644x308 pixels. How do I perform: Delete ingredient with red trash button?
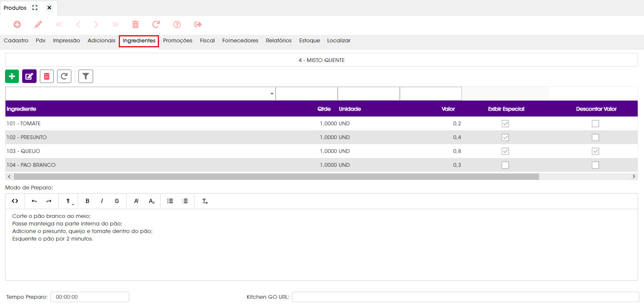click(47, 76)
